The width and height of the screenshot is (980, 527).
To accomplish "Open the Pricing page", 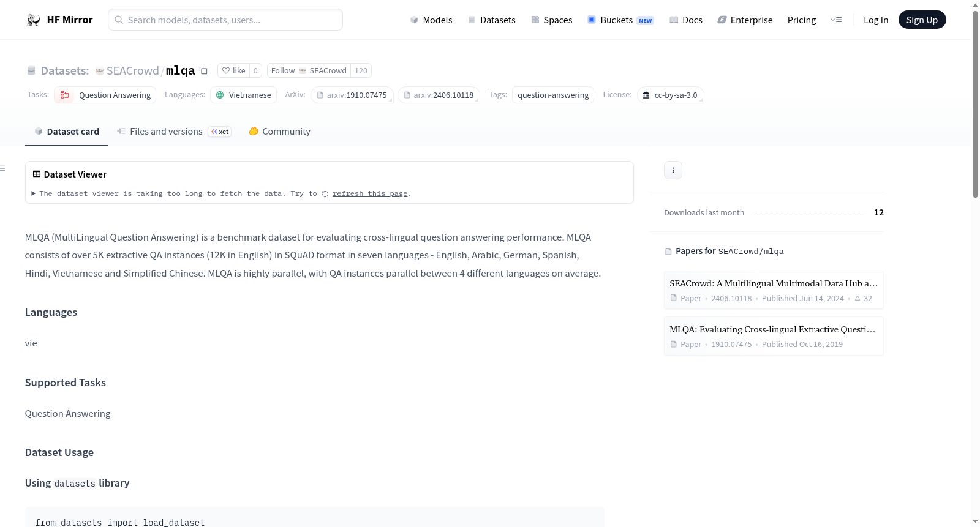I will [802, 20].
